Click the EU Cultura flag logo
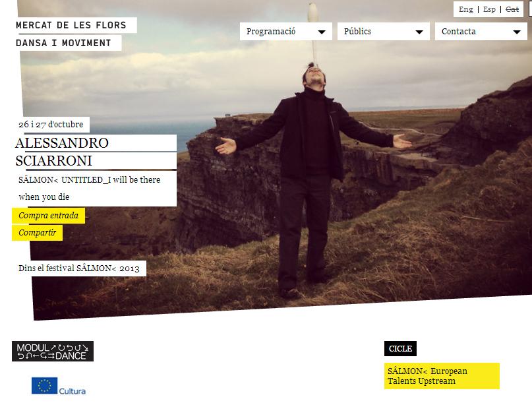Viewport: 532px width, 405px height. tap(59, 386)
